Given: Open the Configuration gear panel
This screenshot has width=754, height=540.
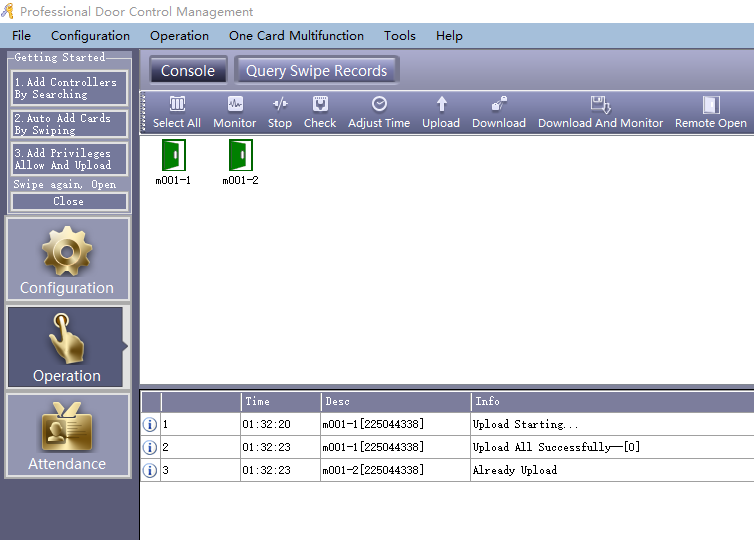Looking at the screenshot, I should tap(67, 259).
